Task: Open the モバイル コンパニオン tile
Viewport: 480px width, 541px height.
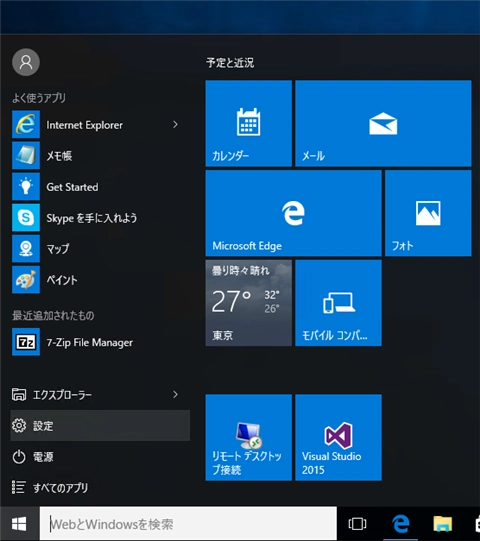Action: tap(339, 303)
